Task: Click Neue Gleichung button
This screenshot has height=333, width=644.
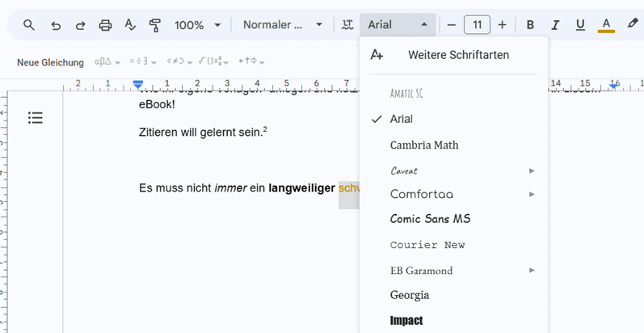Action: tap(50, 62)
